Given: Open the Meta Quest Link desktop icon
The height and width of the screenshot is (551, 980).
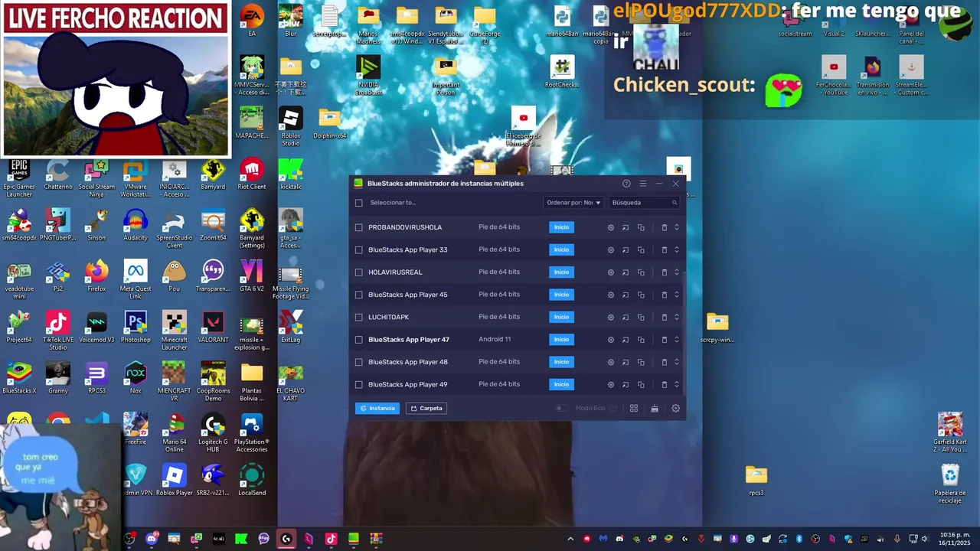Looking at the screenshot, I should tap(136, 279).
